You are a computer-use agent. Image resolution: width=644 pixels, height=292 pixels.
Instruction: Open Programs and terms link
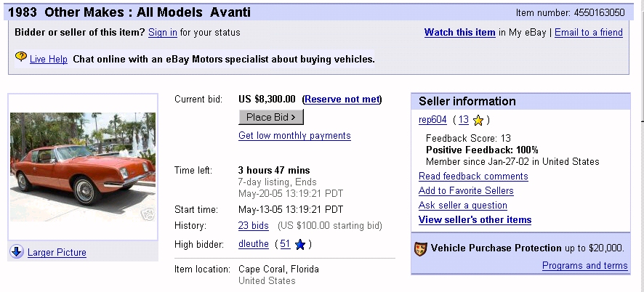pyautogui.click(x=584, y=266)
